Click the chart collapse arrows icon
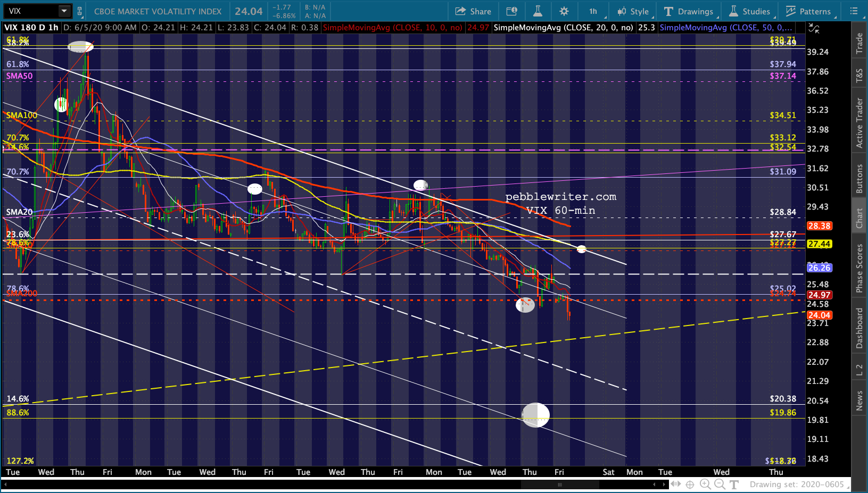The image size is (868, 493). (814, 29)
